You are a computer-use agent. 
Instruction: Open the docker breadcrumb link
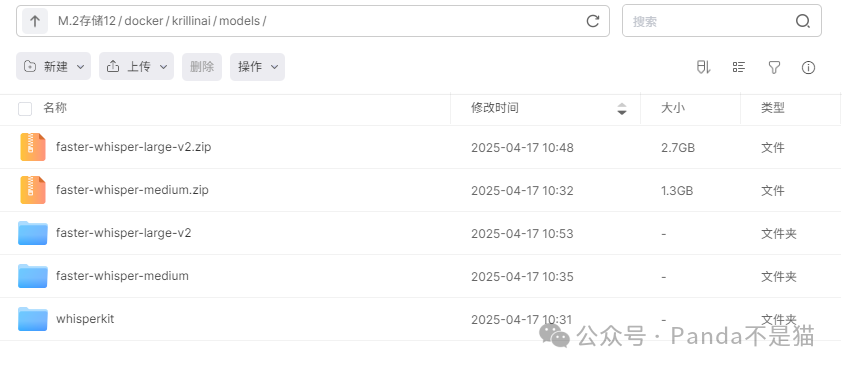[x=143, y=21]
